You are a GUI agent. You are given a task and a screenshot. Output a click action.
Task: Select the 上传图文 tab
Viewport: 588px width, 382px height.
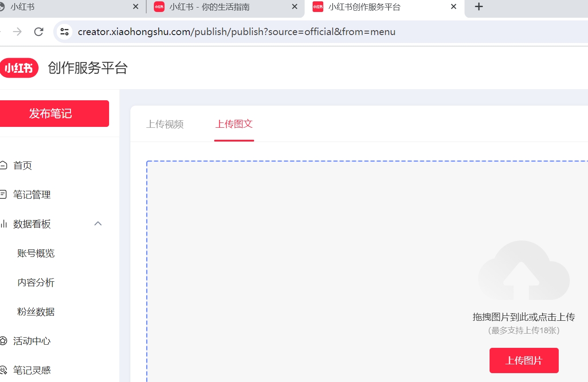click(234, 124)
